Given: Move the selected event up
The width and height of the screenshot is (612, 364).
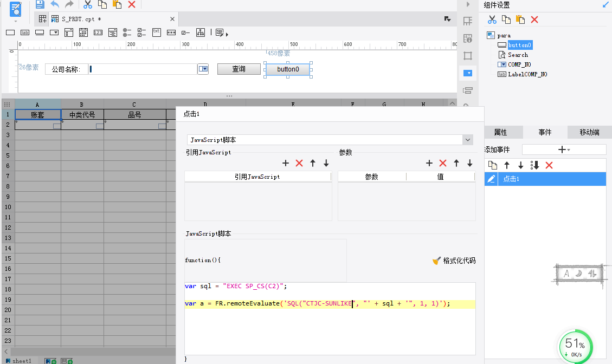Looking at the screenshot, I should point(507,165).
